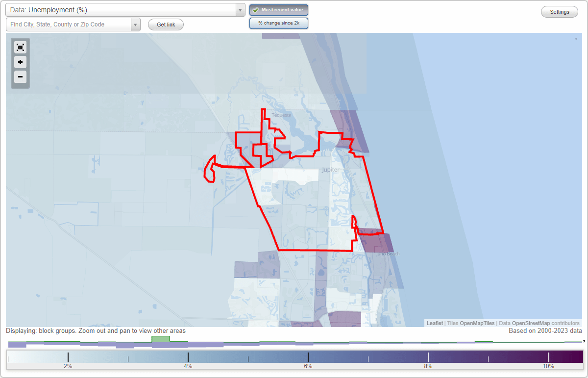The height and width of the screenshot is (378, 588).
Task: Click the 10% mark on color legend
Action: [548, 366]
